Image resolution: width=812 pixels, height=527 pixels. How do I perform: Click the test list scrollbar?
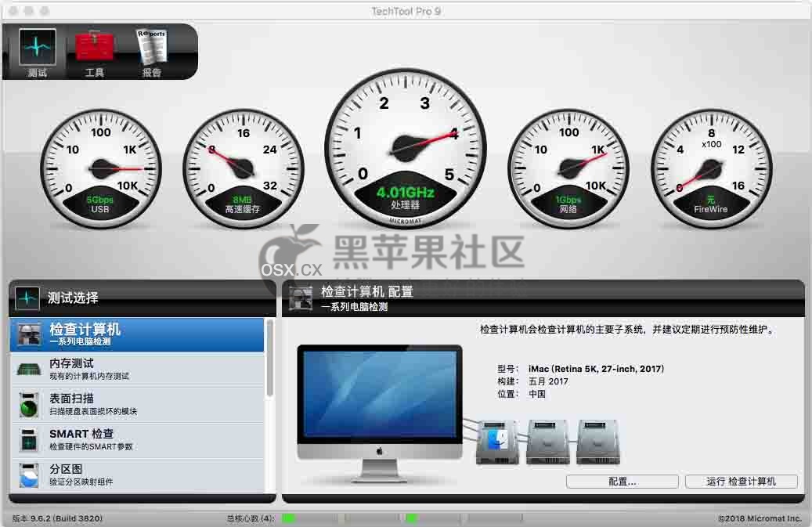270,358
